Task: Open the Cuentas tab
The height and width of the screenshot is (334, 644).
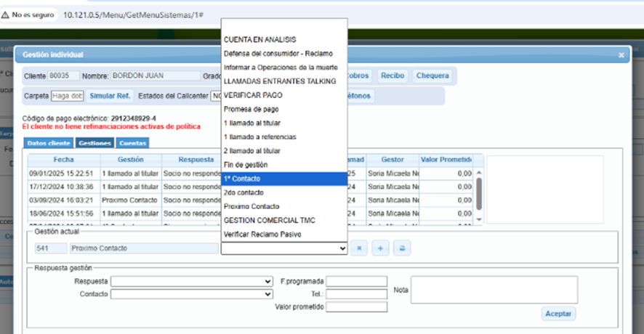Action: (x=132, y=144)
